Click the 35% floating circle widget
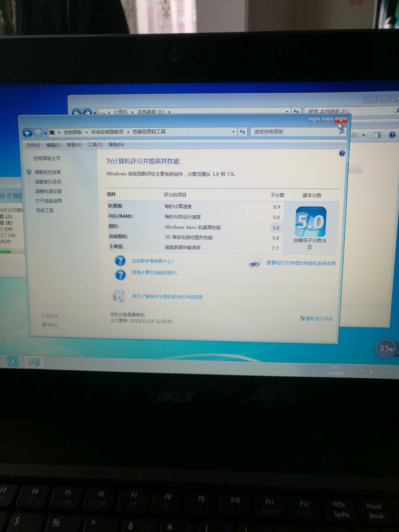Screen dimensions: 399x532 [x=386, y=349]
